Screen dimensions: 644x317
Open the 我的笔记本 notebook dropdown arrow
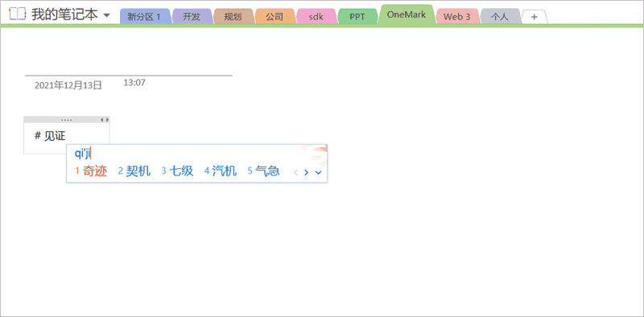pos(106,15)
